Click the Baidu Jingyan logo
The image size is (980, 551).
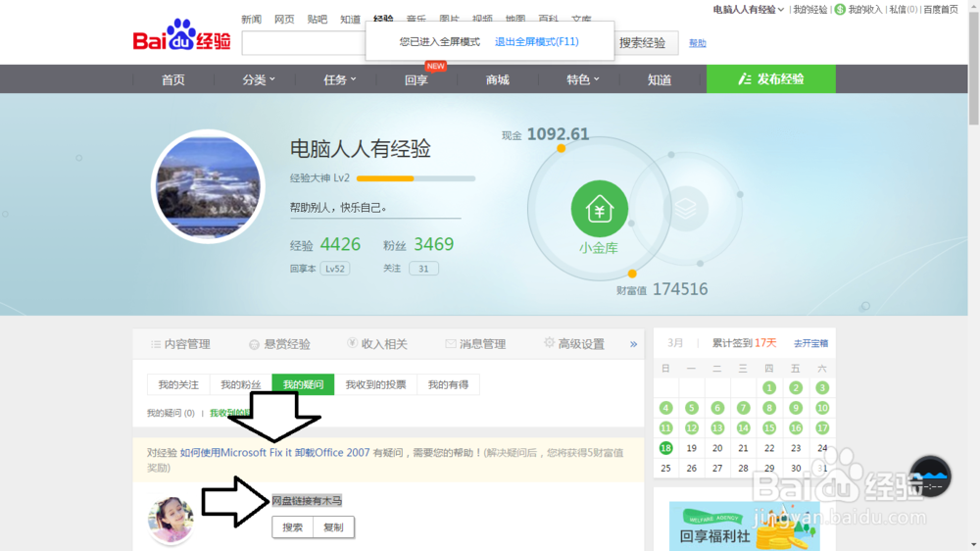click(182, 34)
